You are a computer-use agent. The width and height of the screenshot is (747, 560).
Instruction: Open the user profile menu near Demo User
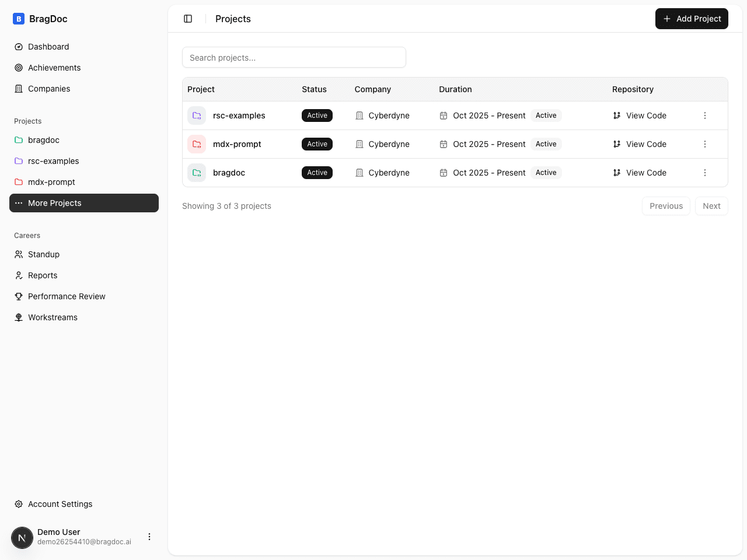149,537
